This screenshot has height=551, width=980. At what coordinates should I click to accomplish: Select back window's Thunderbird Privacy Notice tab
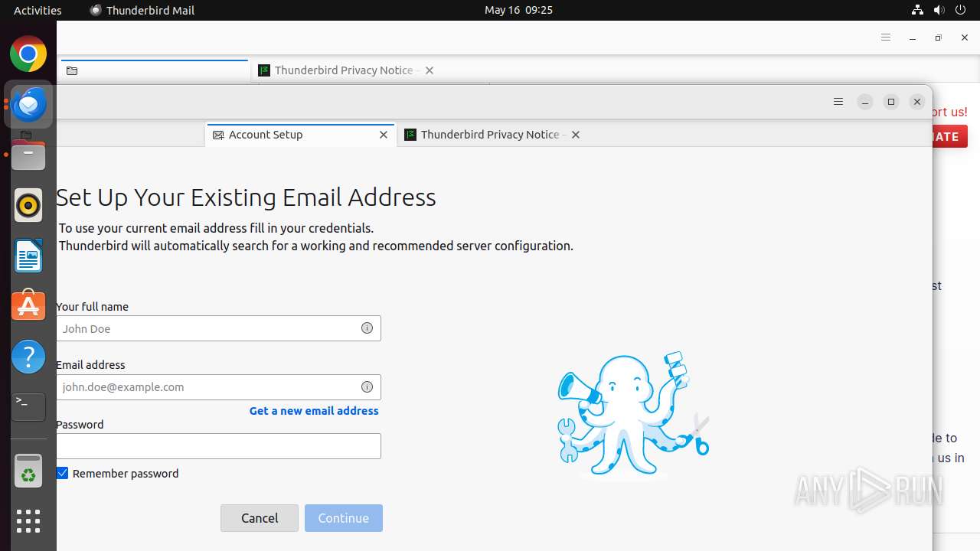[x=347, y=70]
